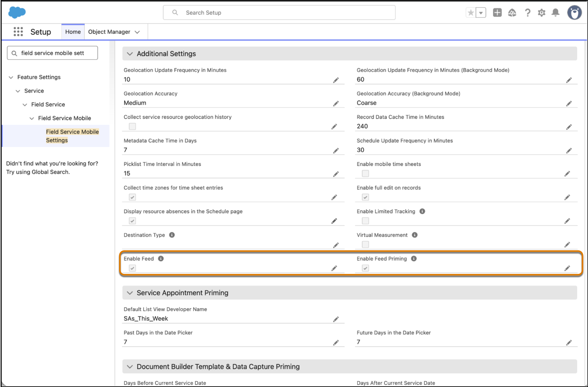Open the setup gear icon
588x387 pixels.
pyautogui.click(x=541, y=13)
